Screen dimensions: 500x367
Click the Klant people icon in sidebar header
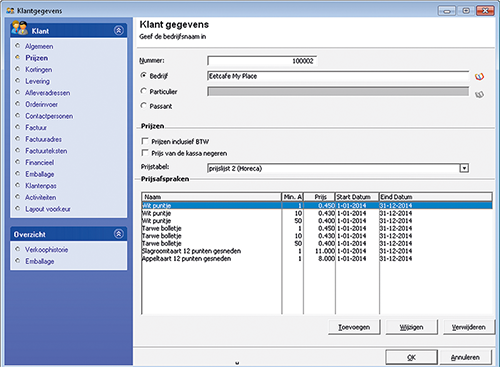point(19,28)
